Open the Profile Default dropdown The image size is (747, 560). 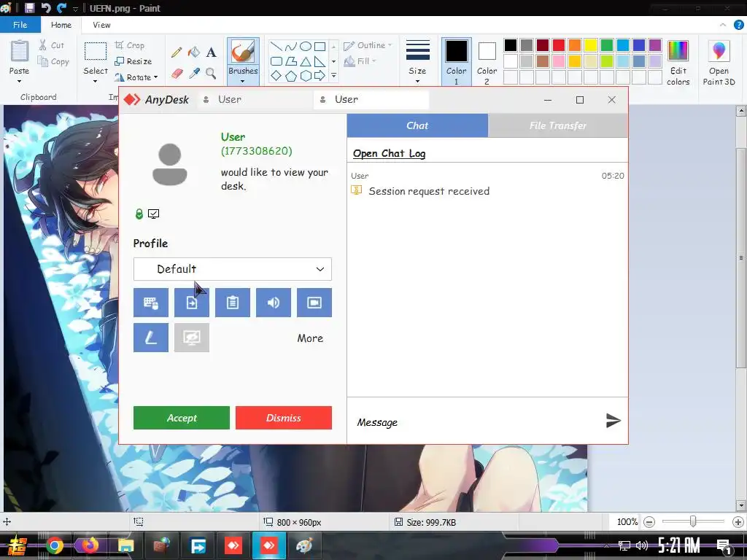point(233,269)
